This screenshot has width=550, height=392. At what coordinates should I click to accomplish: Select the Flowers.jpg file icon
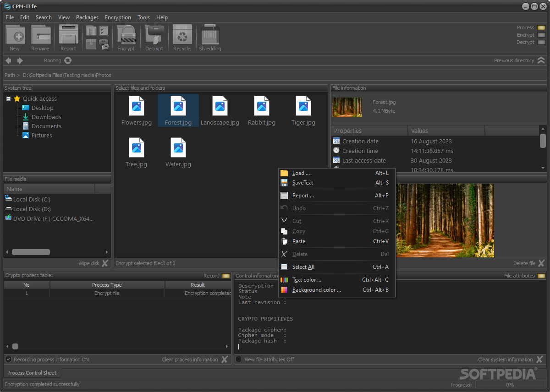click(x=137, y=106)
